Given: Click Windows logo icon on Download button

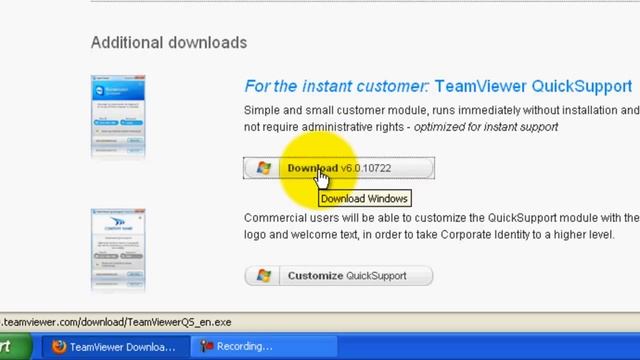Looking at the screenshot, I should click(263, 168).
